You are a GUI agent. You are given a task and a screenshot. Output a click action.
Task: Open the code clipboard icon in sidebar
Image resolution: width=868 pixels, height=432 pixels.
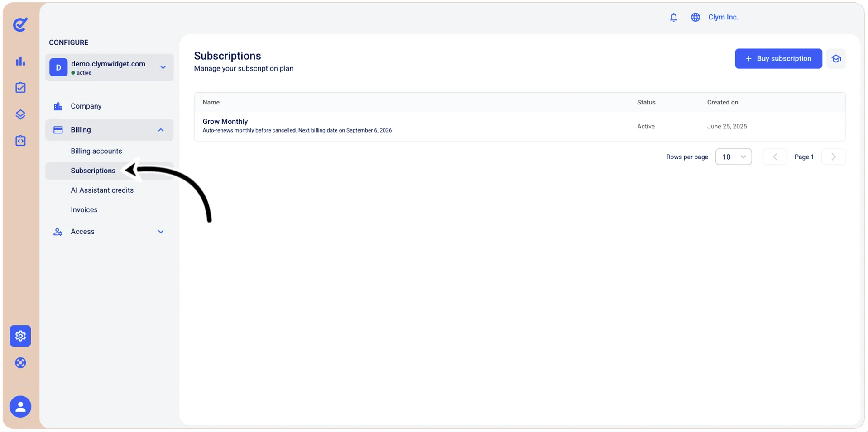click(20, 141)
